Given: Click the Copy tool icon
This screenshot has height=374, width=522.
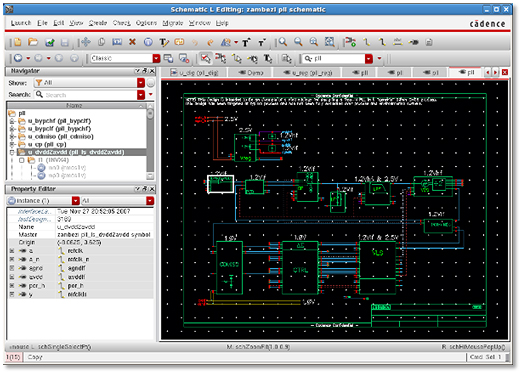Looking at the screenshot, I should pyautogui.click(x=101, y=42).
